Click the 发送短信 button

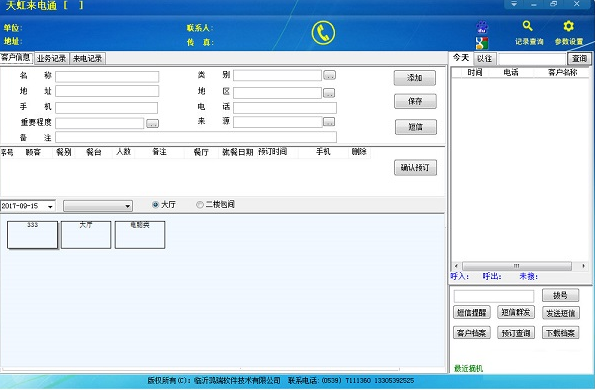pos(560,313)
